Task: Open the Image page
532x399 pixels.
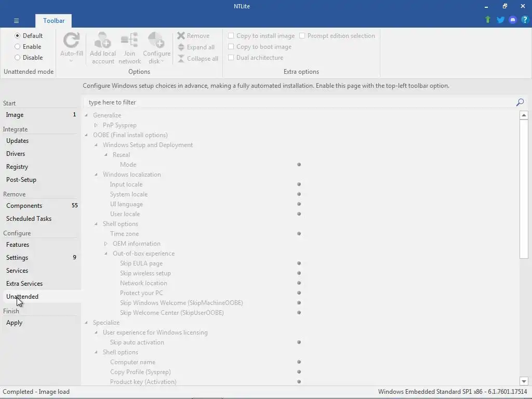Action: 41,115
